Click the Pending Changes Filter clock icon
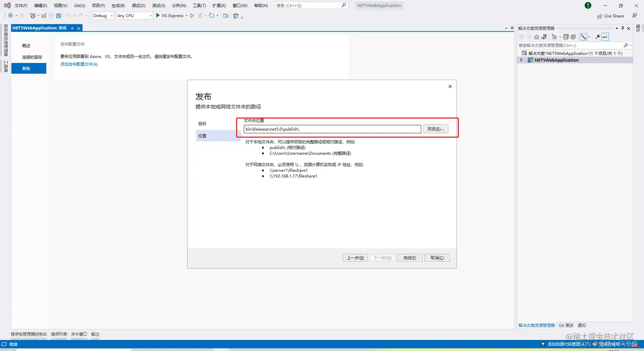This screenshot has width=644, height=351. point(554,37)
